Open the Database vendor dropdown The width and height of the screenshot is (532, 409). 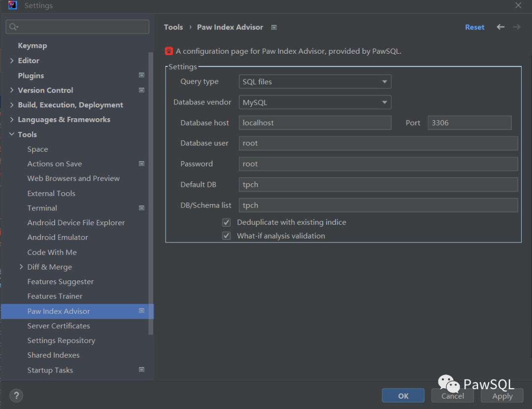[315, 102]
